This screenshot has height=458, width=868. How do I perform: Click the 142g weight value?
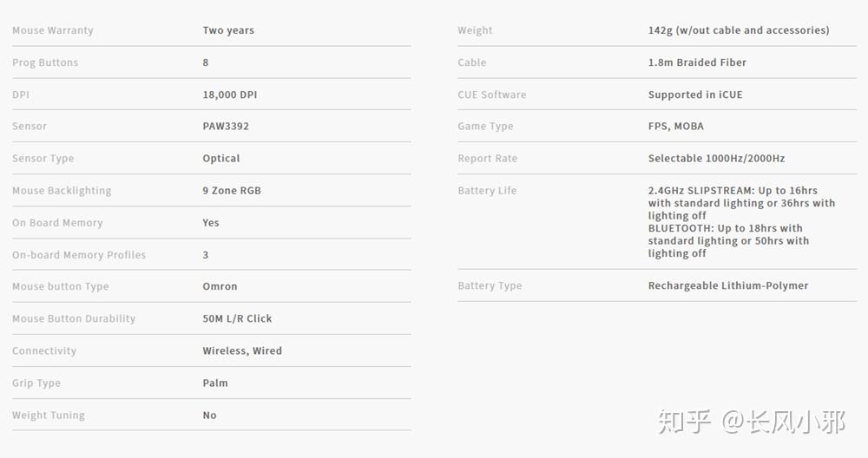coord(739,30)
